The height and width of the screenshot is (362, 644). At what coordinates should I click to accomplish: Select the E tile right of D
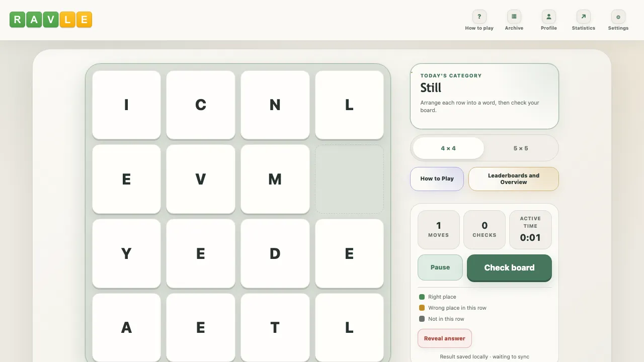click(350, 253)
